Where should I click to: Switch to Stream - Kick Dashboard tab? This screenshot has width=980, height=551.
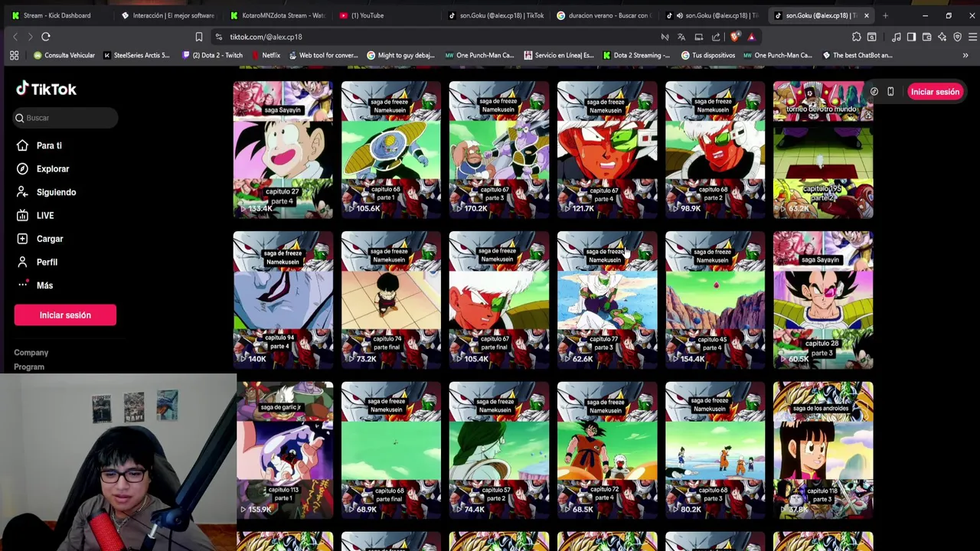coord(57,15)
